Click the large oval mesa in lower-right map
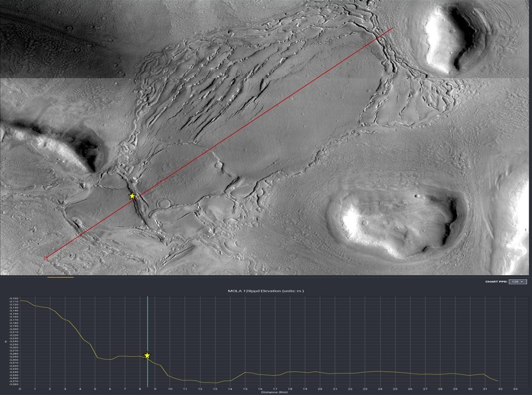The width and height of the screenshot is (532, 395). tap(396, 220)
